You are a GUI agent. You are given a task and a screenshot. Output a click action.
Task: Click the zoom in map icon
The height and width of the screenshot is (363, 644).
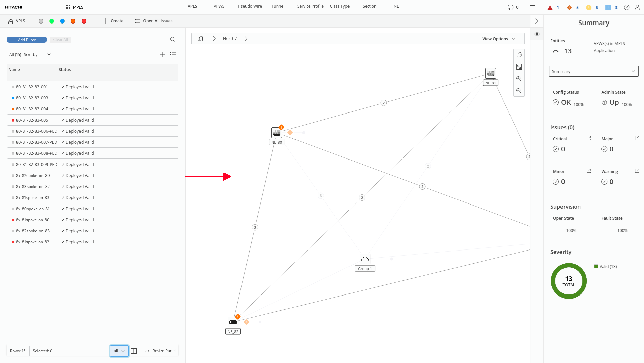pos(519,79)
